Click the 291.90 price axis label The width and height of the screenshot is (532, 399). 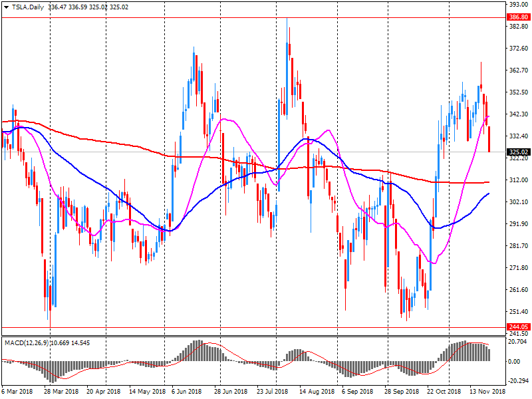(x=519, y=223)
